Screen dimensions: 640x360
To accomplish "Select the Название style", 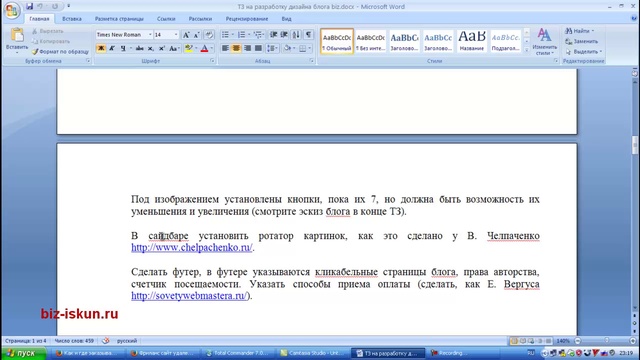I will tap(472, 41).
